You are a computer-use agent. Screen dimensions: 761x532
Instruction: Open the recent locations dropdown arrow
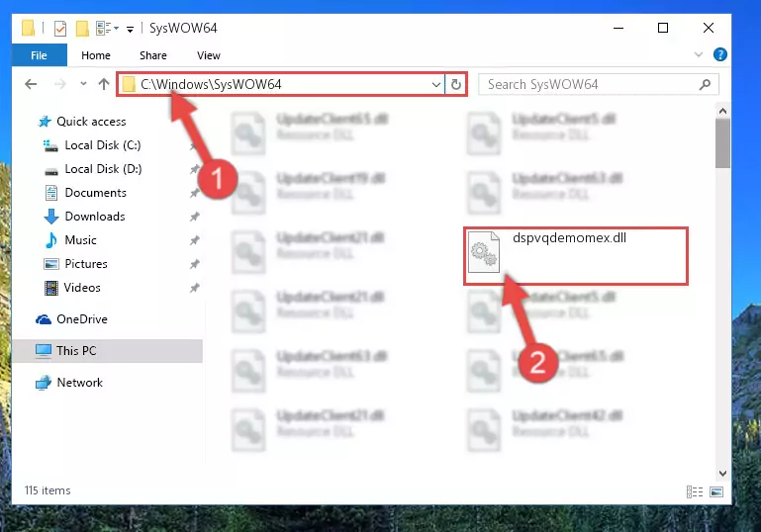pos(83,84)
